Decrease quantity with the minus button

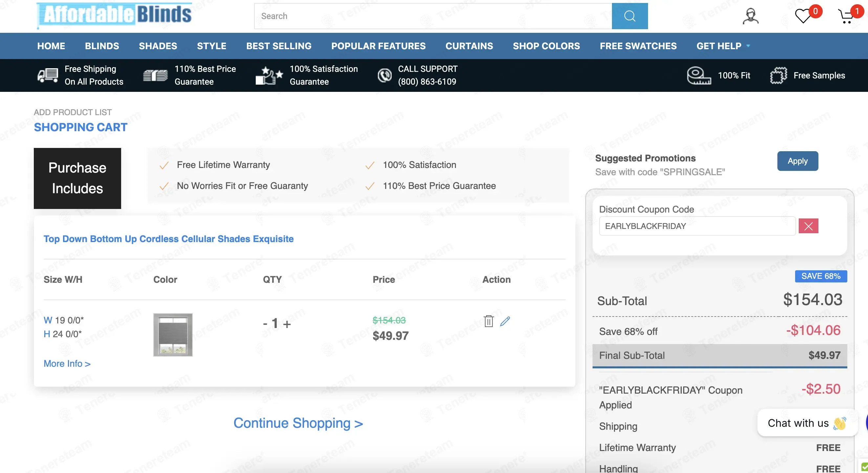pos(265,324)
